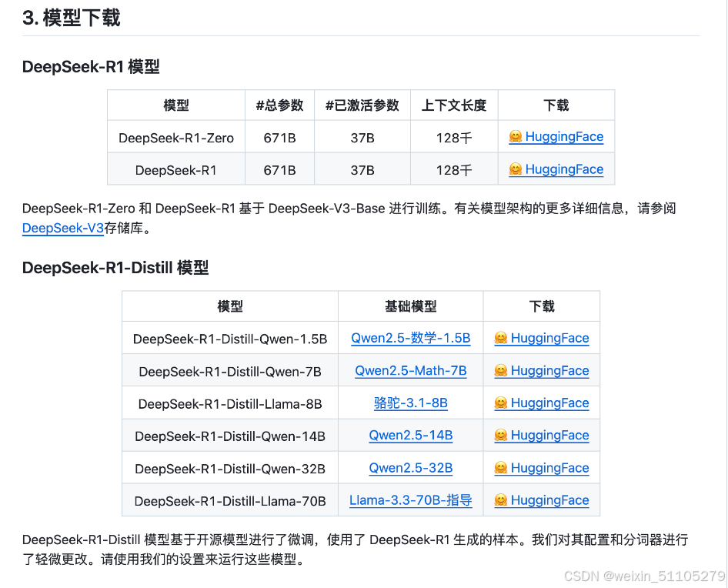The width and height of the screenshot is (728, 588).
Task: Click the 上下文长度 column header
Action: [x=454, y=105]
